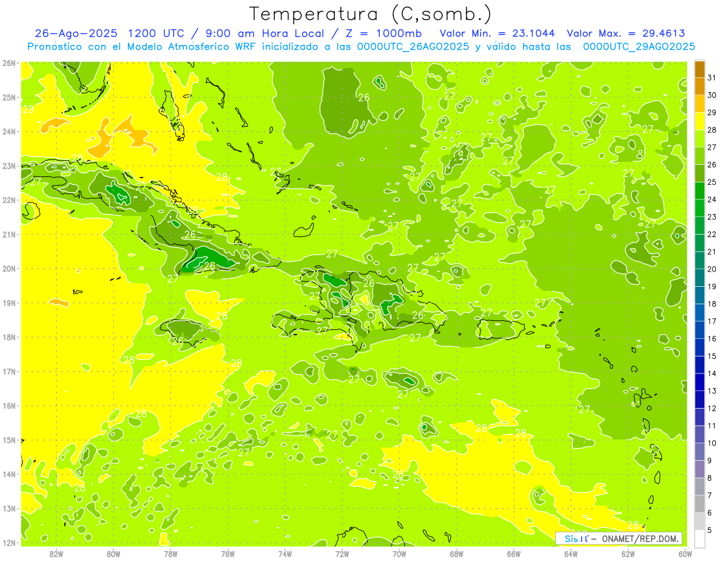Click the colorbar scale number 24
728x562 pixels.
click(712, 199)
